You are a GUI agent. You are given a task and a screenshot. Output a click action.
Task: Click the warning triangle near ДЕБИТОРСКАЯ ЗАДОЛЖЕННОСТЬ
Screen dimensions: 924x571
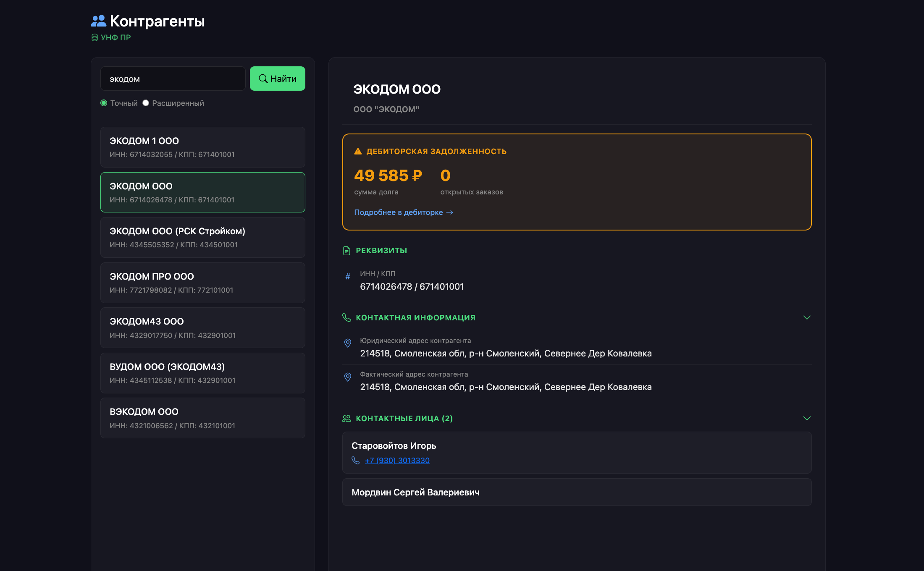tap(357, 151)
